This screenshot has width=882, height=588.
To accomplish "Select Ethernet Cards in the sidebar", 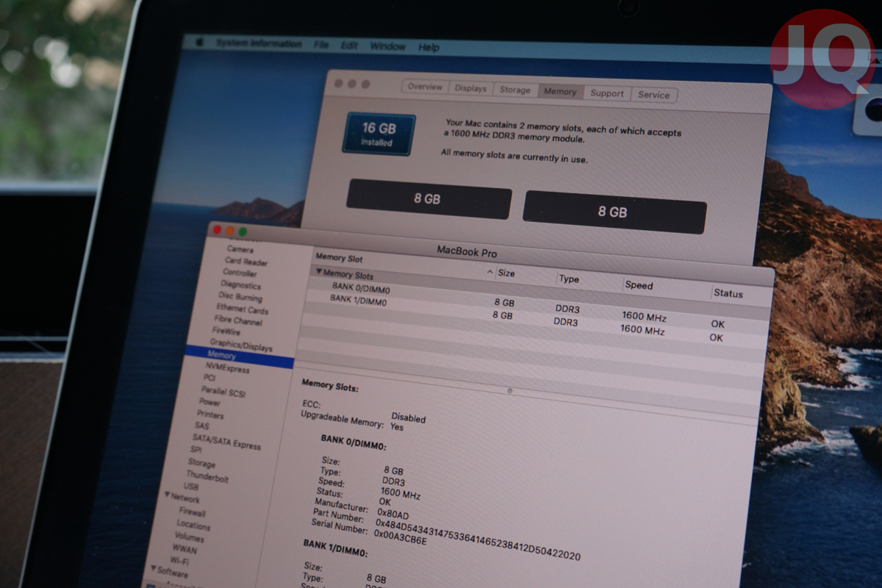I will [x=242, y=309].
